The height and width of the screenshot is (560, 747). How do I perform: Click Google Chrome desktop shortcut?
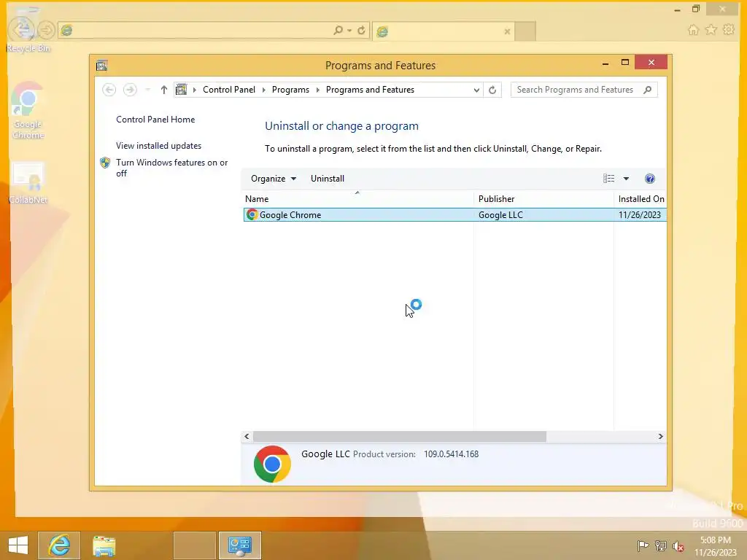[x=28, y=111]
